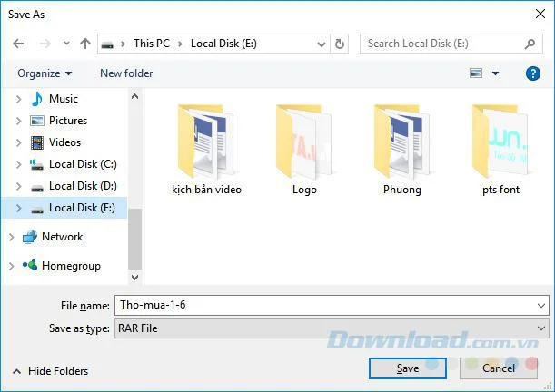Select the Music library icon

point(37,99)
